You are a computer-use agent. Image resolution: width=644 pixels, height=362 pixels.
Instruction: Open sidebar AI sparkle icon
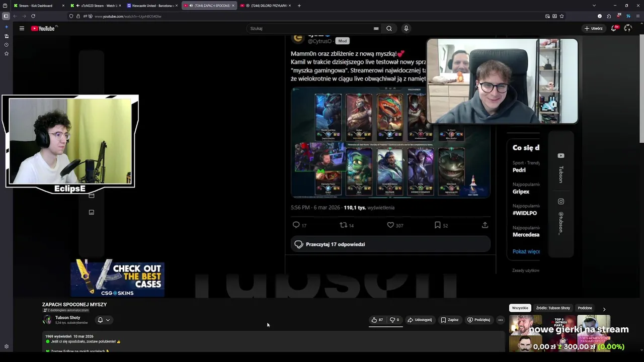point(6,27)
